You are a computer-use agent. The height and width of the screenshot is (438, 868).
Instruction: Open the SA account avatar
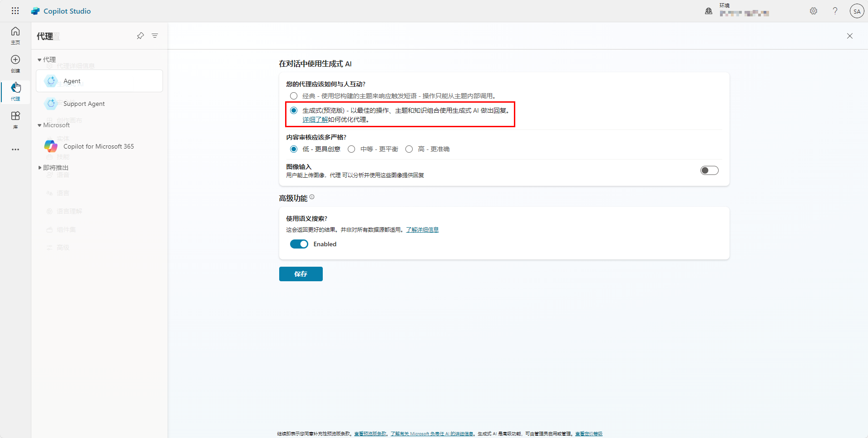[x=857, y=11]
